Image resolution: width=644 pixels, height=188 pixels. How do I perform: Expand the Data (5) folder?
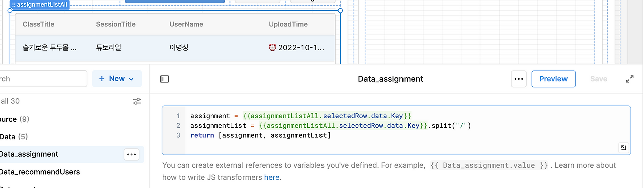(14, 137)
